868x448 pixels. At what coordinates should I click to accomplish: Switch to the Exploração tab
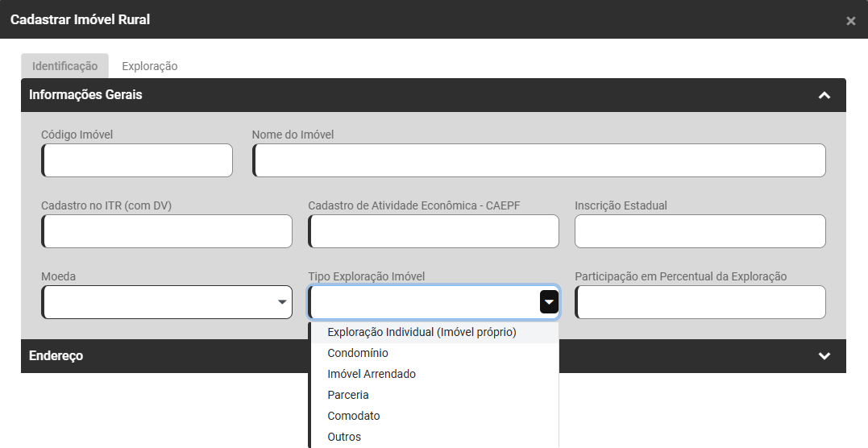tap(150, 66)
